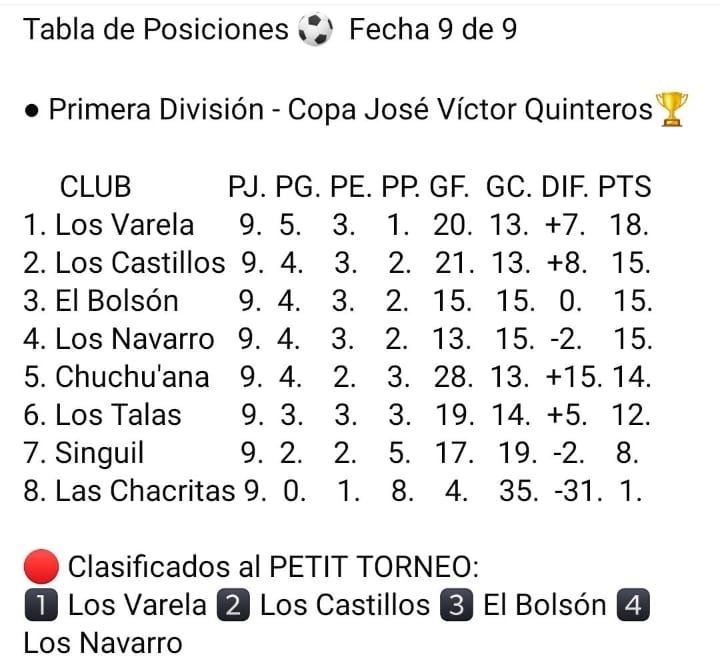Click the soccer ball emoji
This screenshot has height=665, width=720.
tap(314, 31)
